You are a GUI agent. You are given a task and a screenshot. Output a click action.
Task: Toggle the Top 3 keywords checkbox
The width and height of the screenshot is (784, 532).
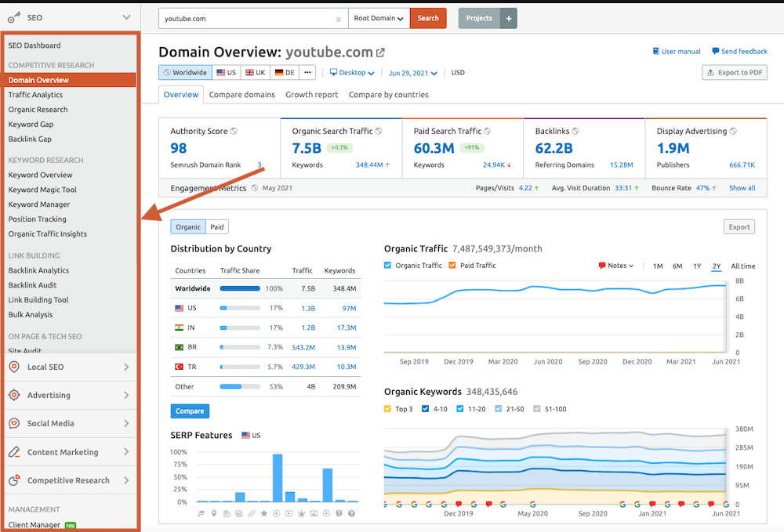[387, 409]
